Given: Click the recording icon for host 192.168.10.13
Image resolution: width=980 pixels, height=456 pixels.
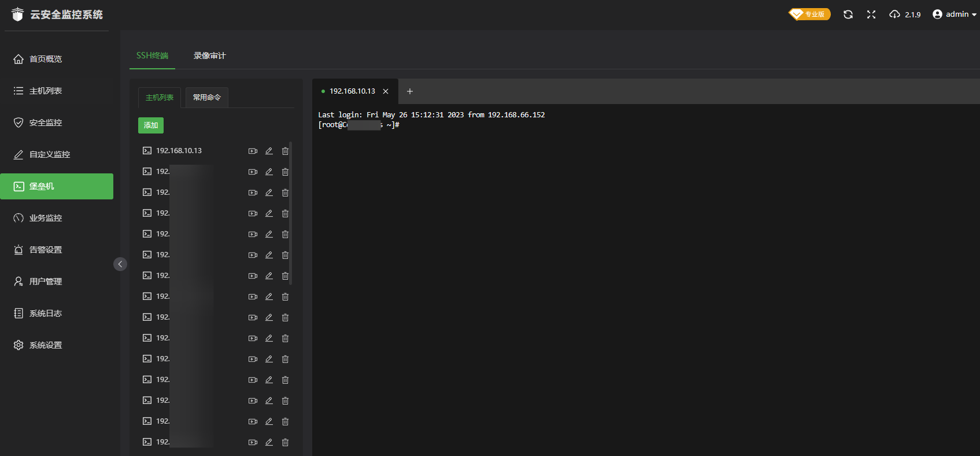Looking at the screenshot, I should 253,151.
